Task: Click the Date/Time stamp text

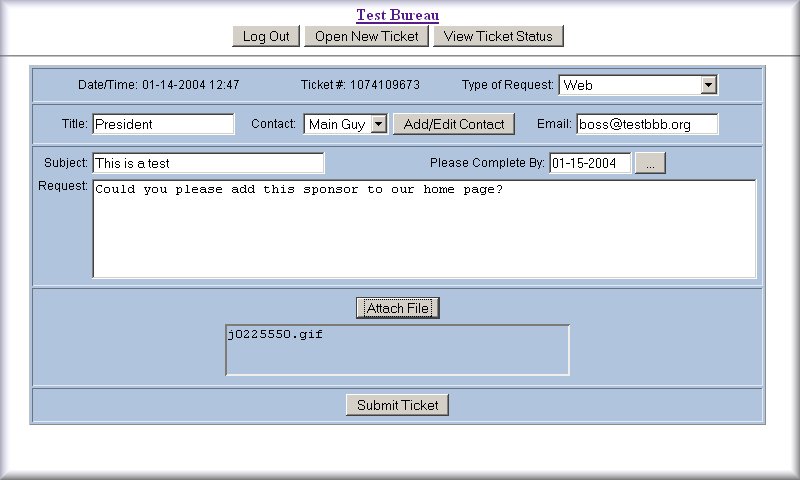Action: [159, 85]
